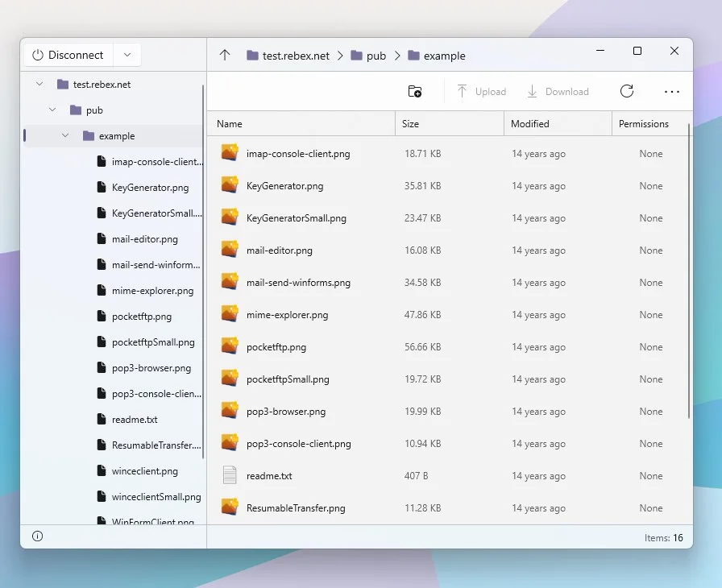The image size is (722, 588).
Task: Sort by the Size column header
Action: click(x=450, y=124)
